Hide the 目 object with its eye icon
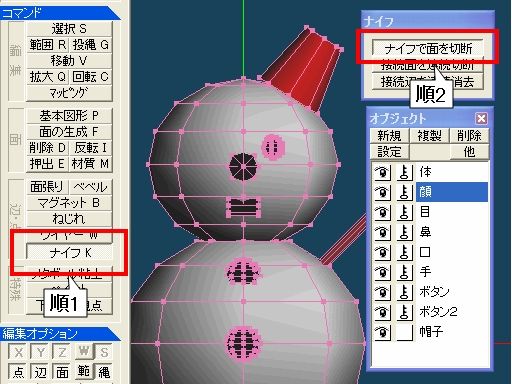This screenshot has height=384, width=512. coord(382,212)
